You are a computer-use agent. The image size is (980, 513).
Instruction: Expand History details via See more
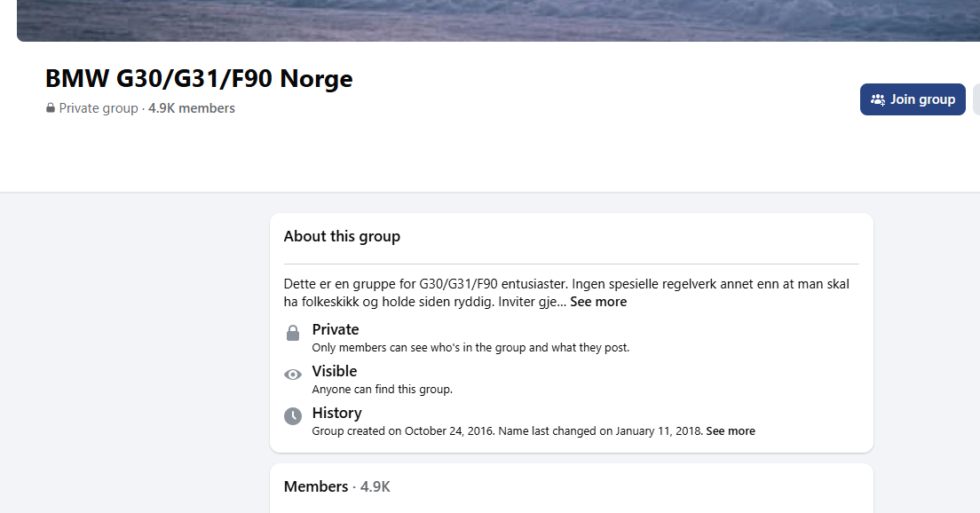coord(731,431)
